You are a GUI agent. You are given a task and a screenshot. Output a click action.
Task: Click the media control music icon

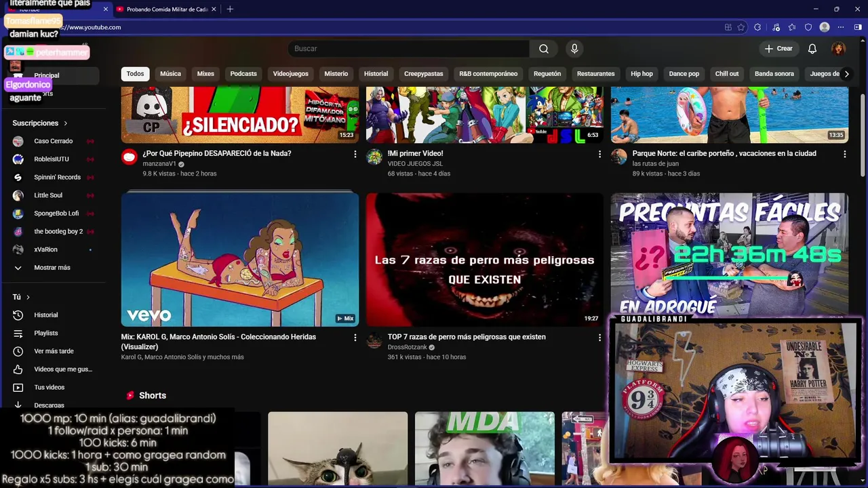776,27
